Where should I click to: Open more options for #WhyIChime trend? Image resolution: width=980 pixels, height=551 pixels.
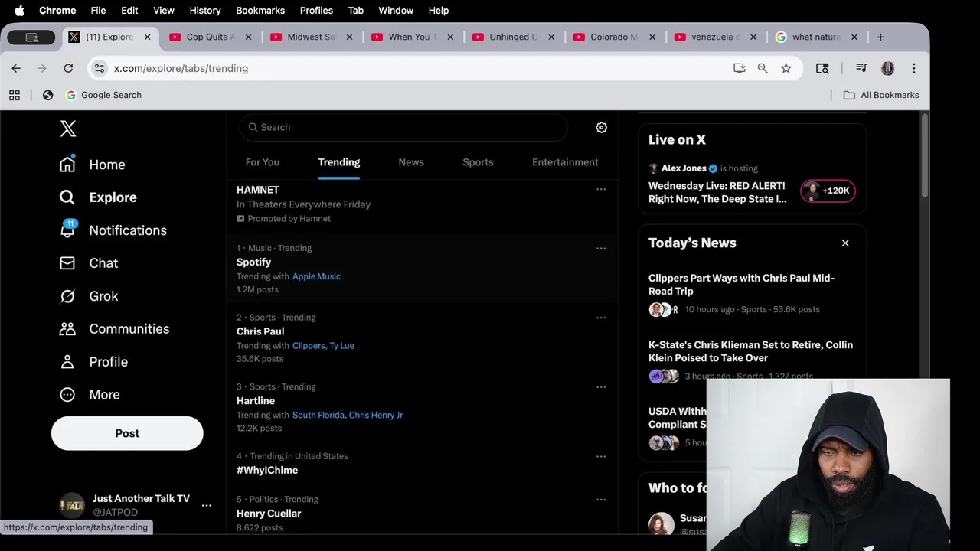coord(601,456)
